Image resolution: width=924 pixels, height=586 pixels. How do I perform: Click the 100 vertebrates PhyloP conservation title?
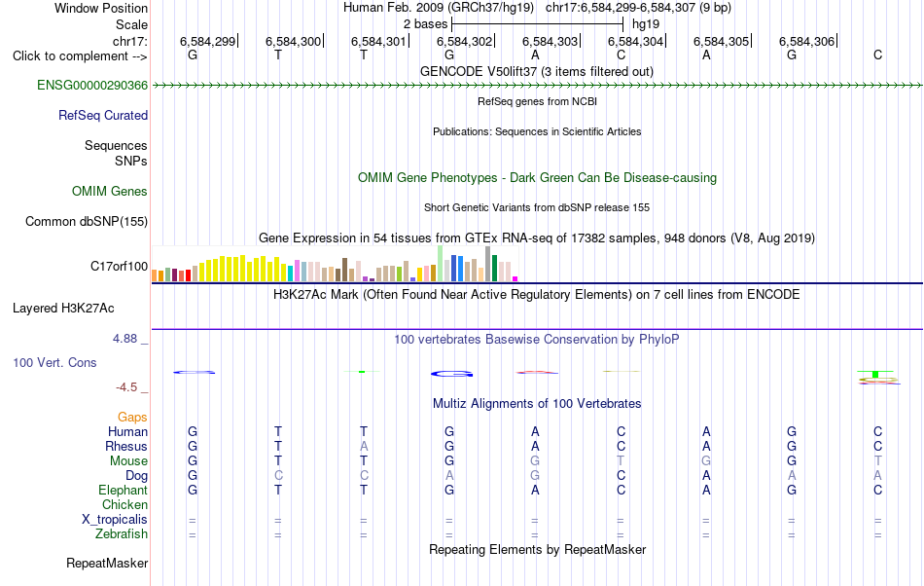(537, 340)
